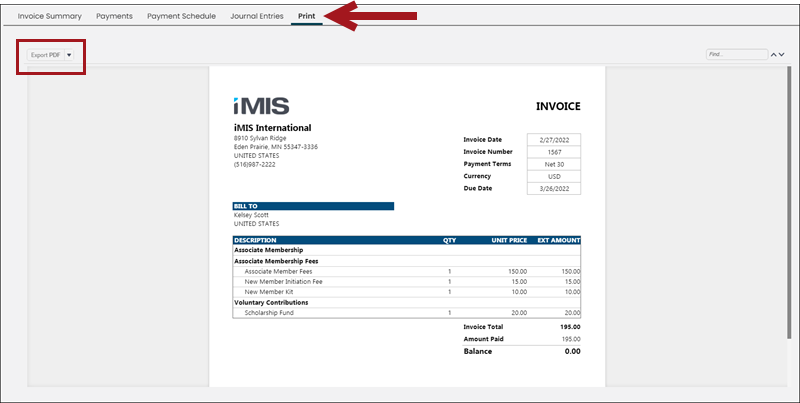Click the QTY column header
The image size is (800, 403).
tap(449, 240)
